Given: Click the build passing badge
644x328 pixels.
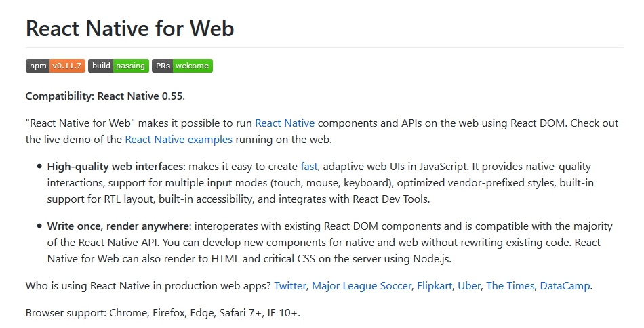Looking at the screenshot, I should (119, 66).
